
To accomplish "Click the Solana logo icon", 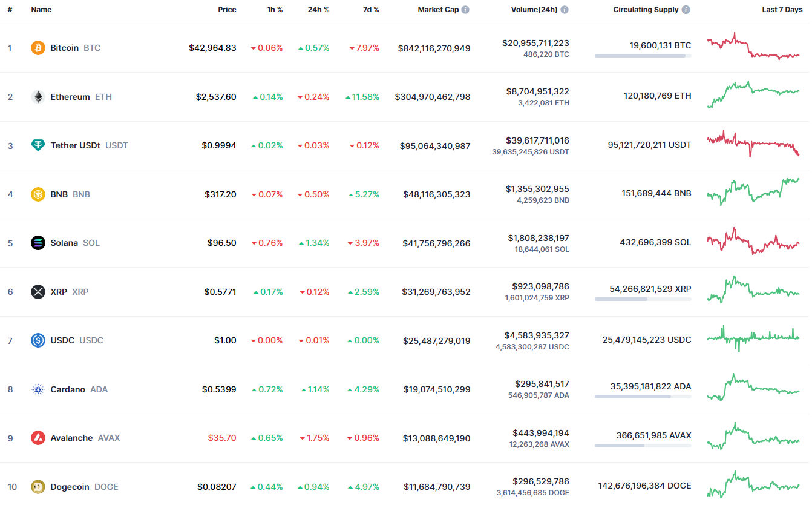I will click(38, 243).
